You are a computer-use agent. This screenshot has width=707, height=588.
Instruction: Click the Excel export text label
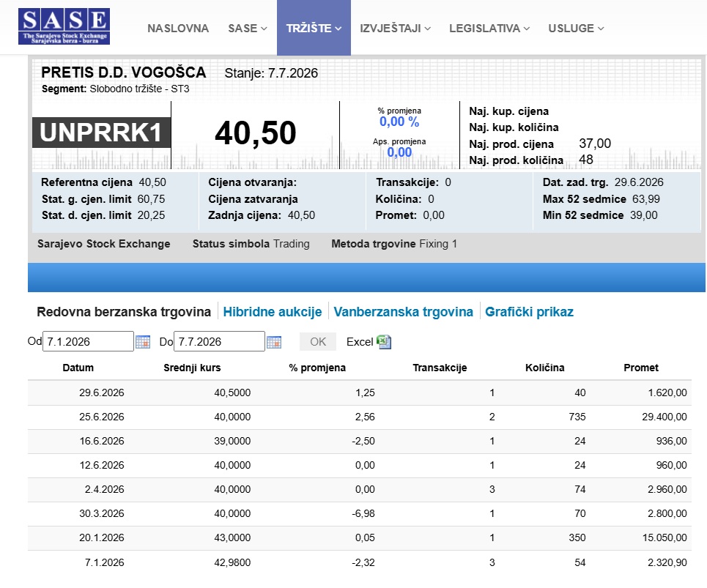point(360,342)
